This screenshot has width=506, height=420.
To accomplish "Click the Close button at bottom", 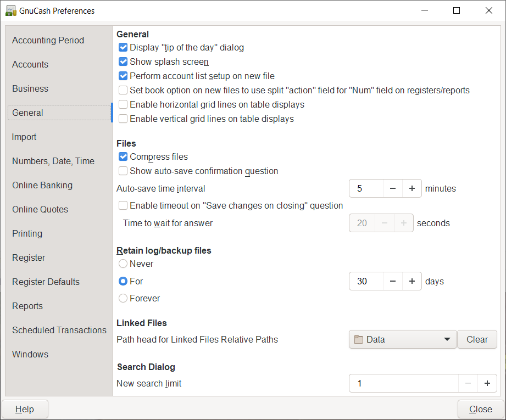I will 480,409.
